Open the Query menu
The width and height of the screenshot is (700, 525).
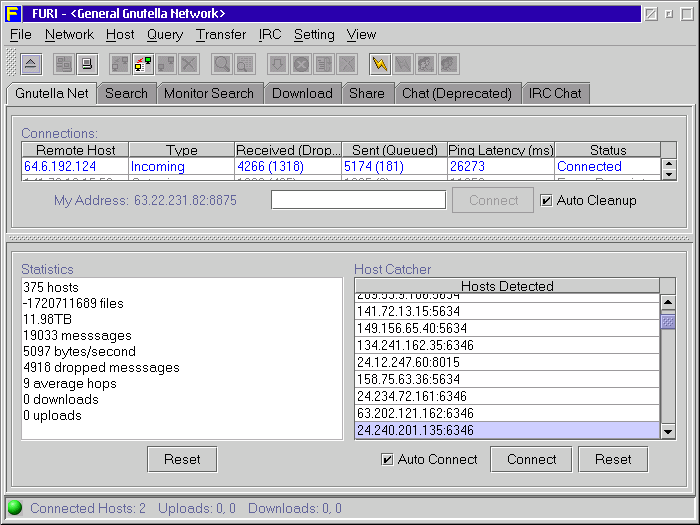pyautogui.click(x=165, y=34)
